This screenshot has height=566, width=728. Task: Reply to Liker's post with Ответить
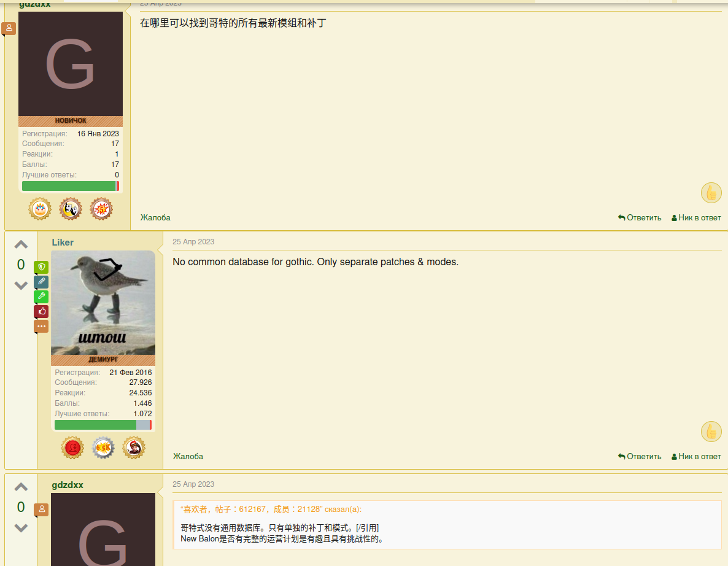pyautogui.click(x=640, y=456)
